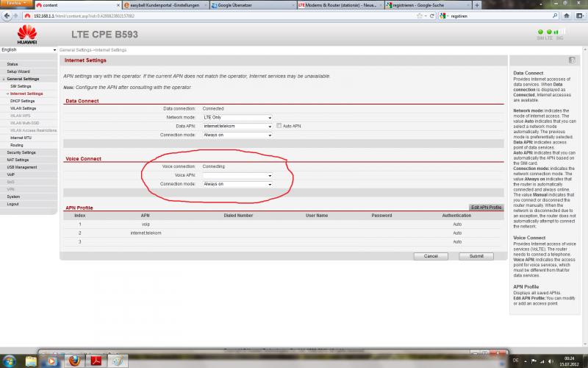Open the Data APN dropdown
The height and width of the screenshot is (368, 588).
point(237,126)
